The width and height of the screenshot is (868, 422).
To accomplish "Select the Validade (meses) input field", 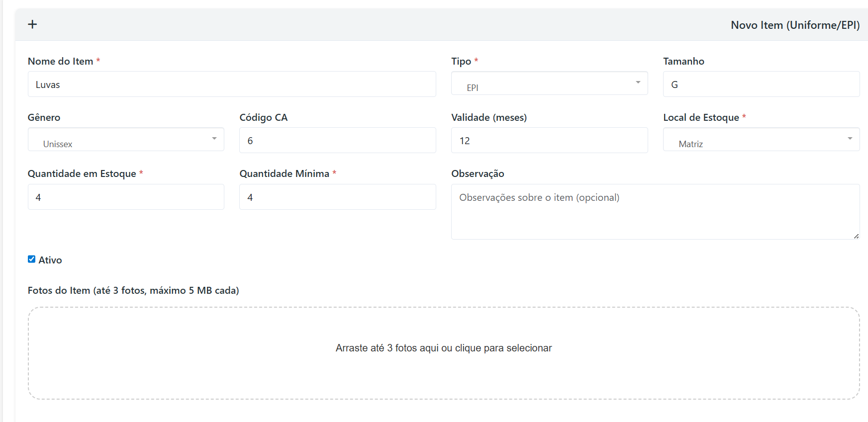I will click(x=549, y=141).
